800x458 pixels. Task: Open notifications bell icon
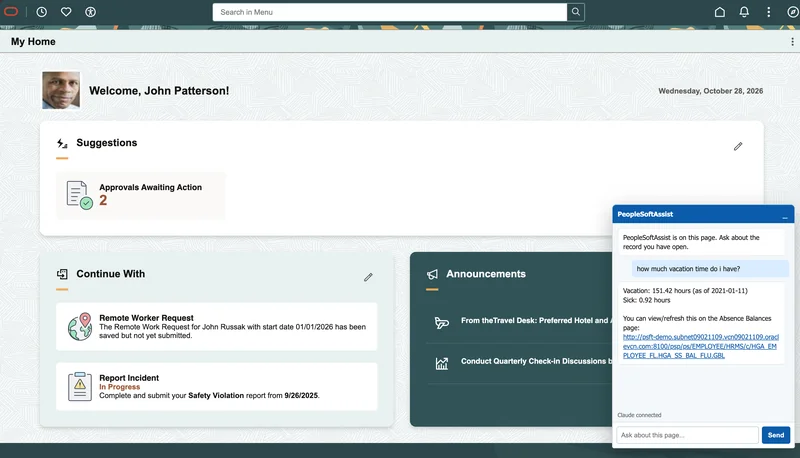(x=744, y=12)
